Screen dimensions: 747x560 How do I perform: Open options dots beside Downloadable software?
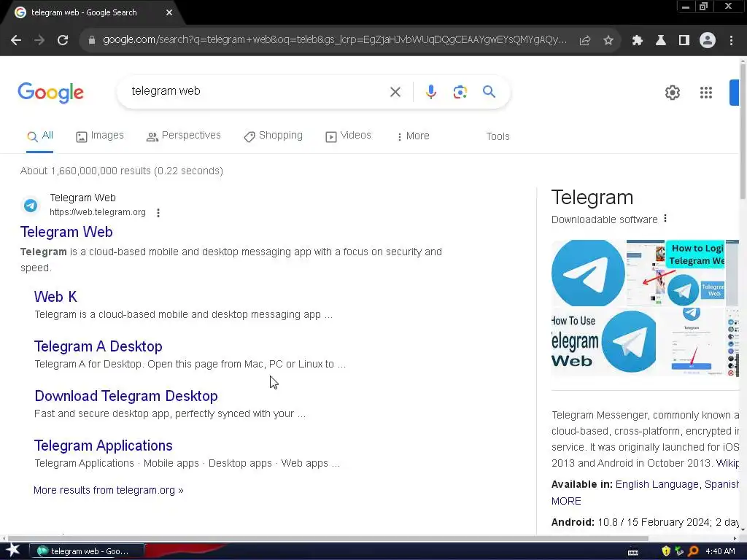pyautogui.click(x=665, y=219)
